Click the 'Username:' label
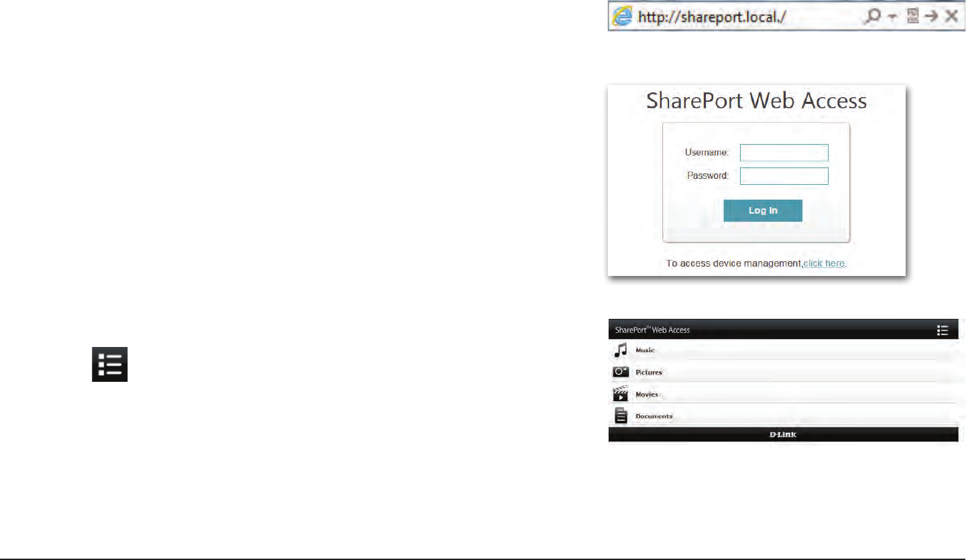966x560 pixels. tap(707, 153)
